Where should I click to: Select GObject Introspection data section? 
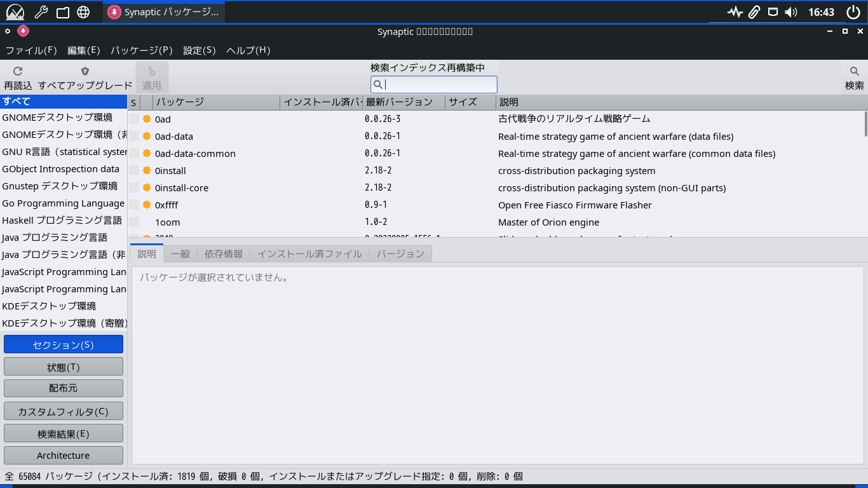[64, 169]
